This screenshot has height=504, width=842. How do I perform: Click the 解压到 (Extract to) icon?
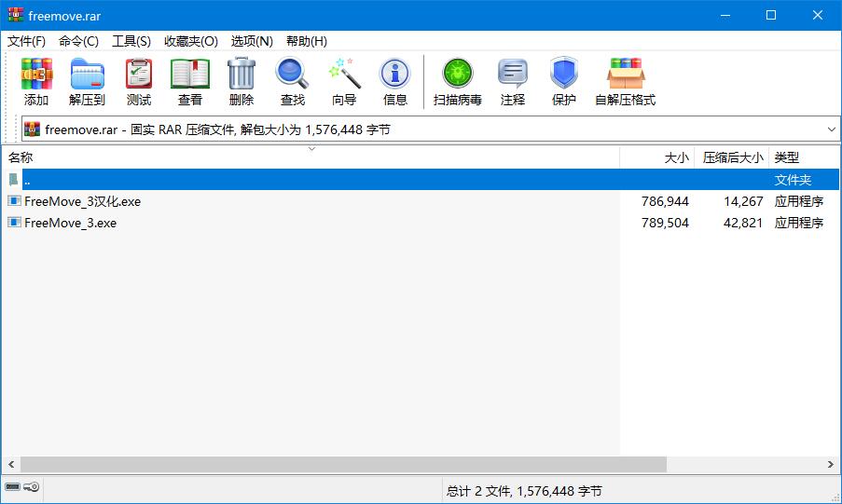pos(87,82)
